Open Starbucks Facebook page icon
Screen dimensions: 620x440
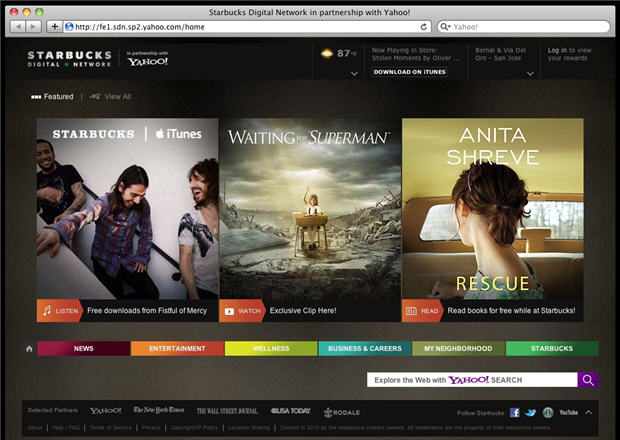point(515,412)
